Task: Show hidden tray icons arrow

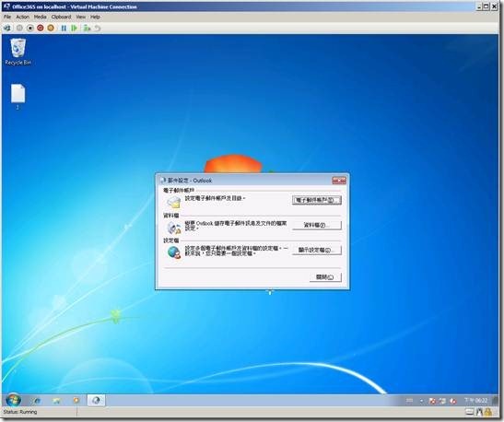Action: (421, 401)
